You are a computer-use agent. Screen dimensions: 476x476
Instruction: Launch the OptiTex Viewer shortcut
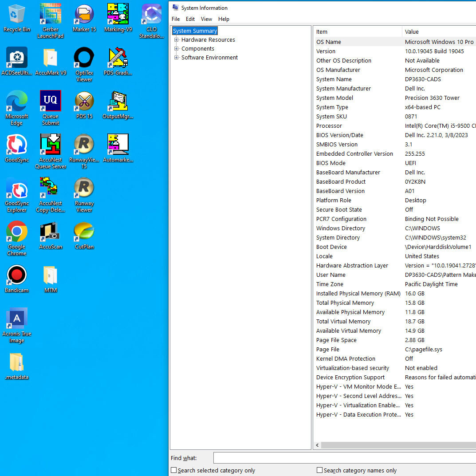point(84,58)
